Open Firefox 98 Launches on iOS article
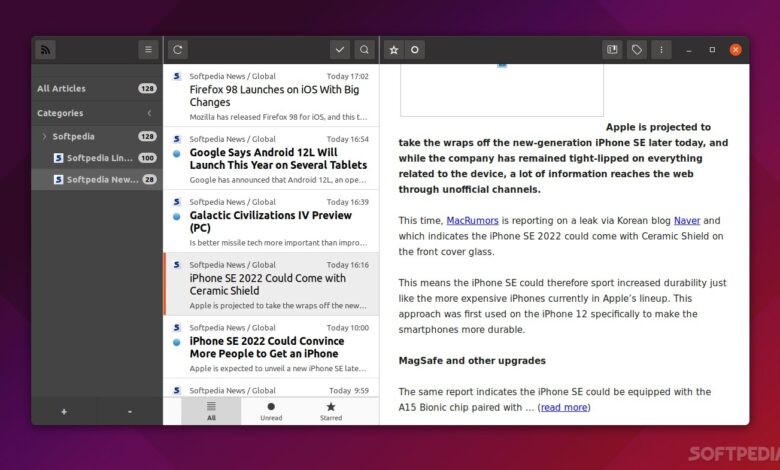The image size is (780, 470). point(271,95)
